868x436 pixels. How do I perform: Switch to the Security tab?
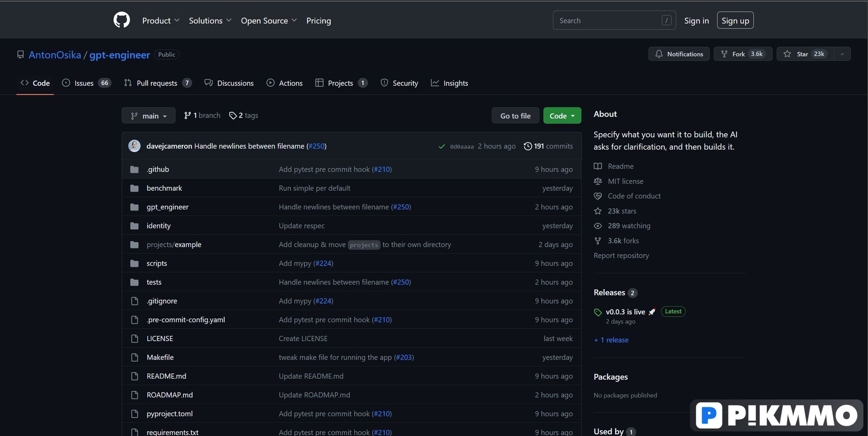[399, 83]
